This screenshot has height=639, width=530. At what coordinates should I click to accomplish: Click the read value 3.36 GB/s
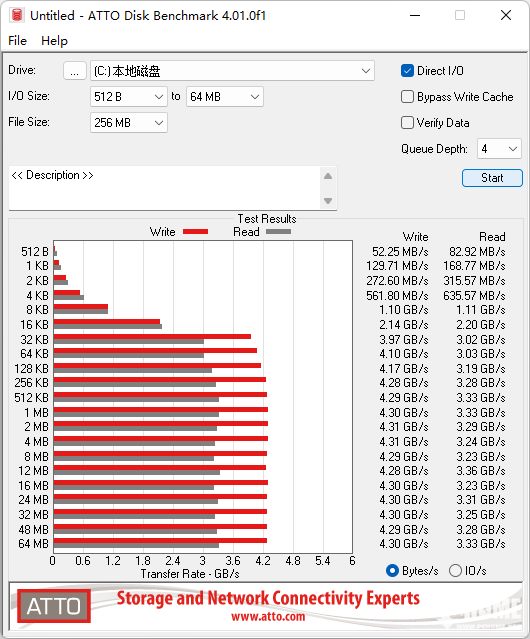click(481, 471)
